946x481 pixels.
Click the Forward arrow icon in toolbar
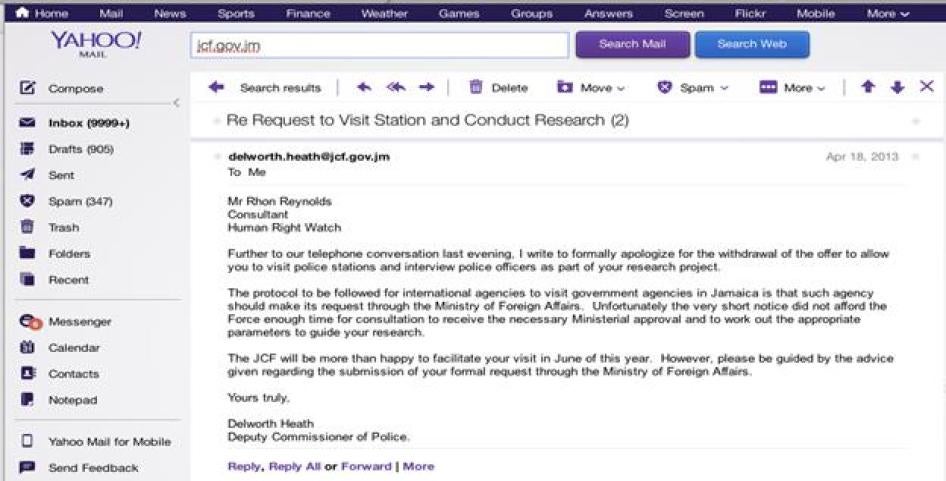[x=427, y=88]
